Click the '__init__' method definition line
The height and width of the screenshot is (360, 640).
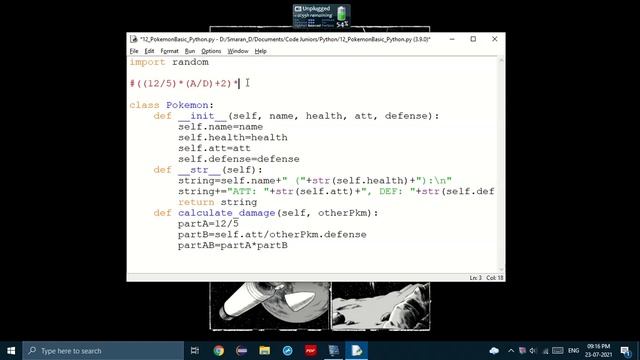296,116
